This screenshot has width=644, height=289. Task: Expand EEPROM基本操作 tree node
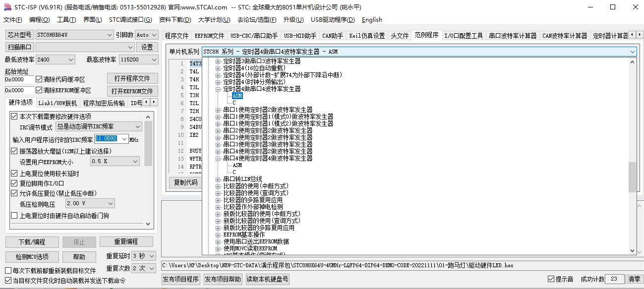(x=218, y=235)
